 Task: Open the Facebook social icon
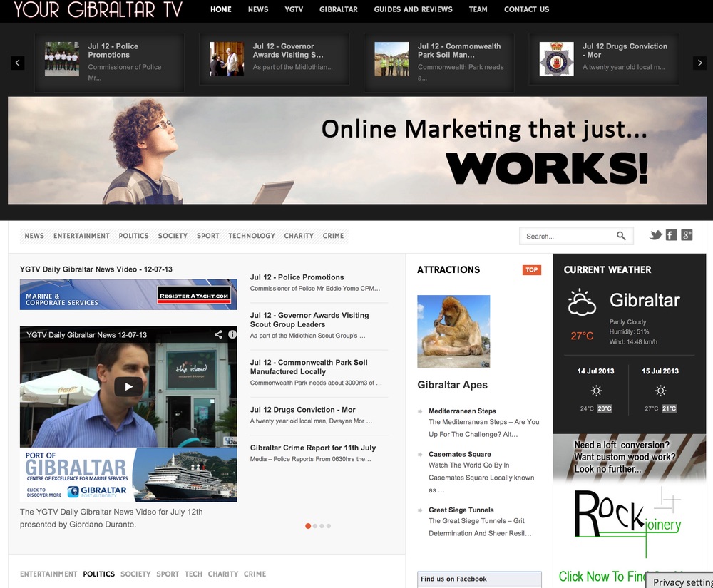671,235
